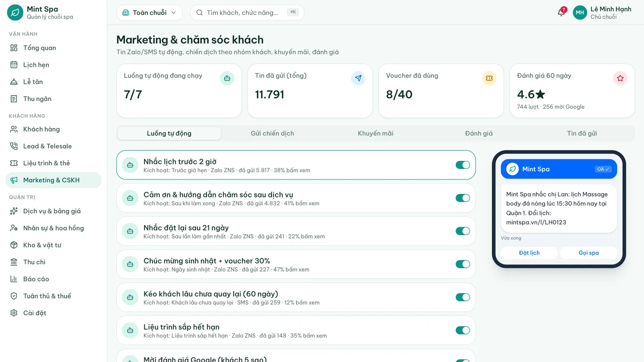This screenshot has width=644, height=362.
Task: Click the Voucher đã dùng card icon
Action: click(x=489, y=78)
